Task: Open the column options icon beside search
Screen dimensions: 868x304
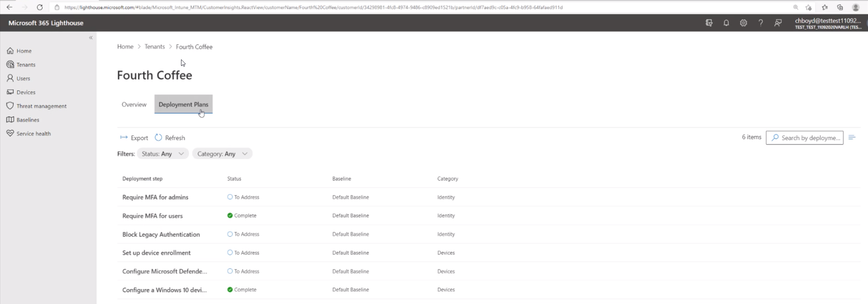Action: pos(852,138)
